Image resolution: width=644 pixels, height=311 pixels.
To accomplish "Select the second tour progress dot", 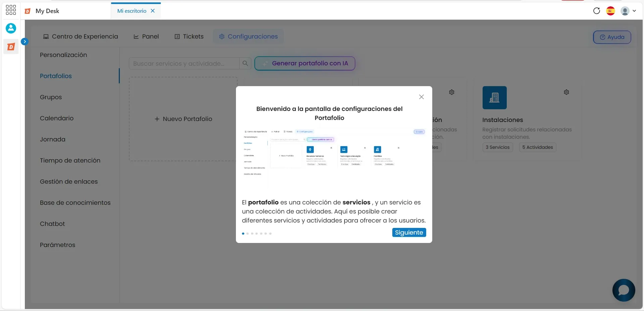I will (x=248, y=234).
